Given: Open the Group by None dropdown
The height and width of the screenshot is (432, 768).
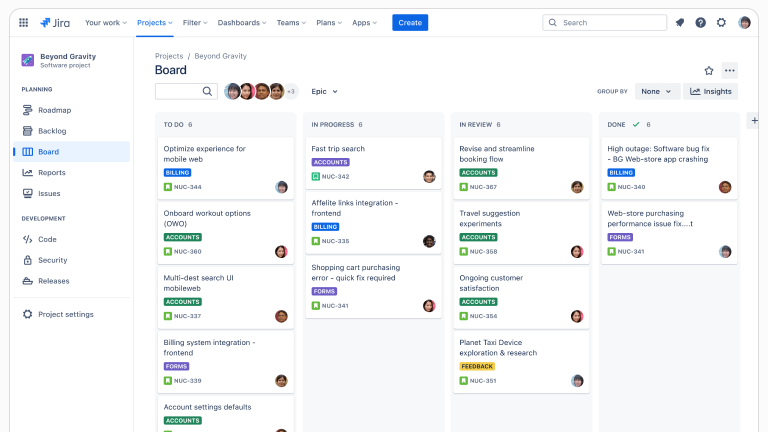Looking at the screenshot, I should coord(657,91).
